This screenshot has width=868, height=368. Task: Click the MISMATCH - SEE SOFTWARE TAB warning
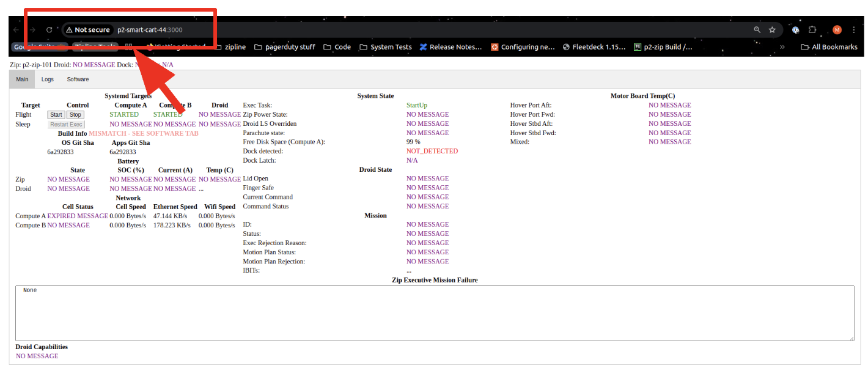click(x=144, y=133)
